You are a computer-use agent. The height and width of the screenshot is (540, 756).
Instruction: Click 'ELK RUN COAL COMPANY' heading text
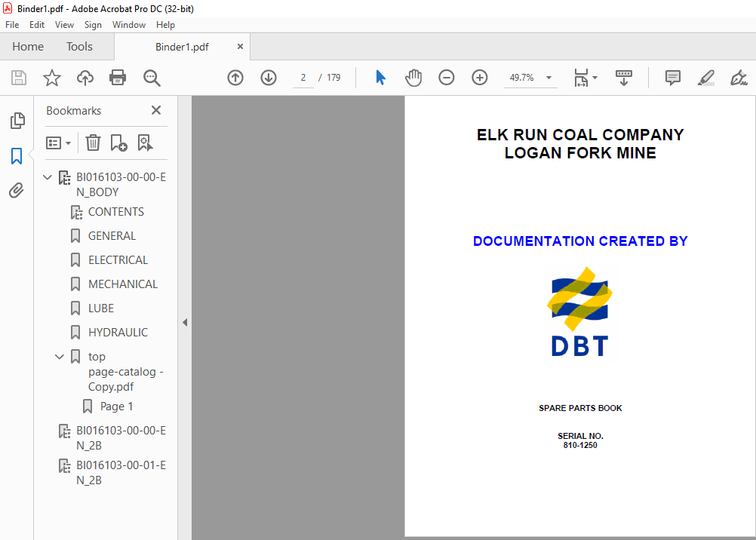tap(580, 134)
